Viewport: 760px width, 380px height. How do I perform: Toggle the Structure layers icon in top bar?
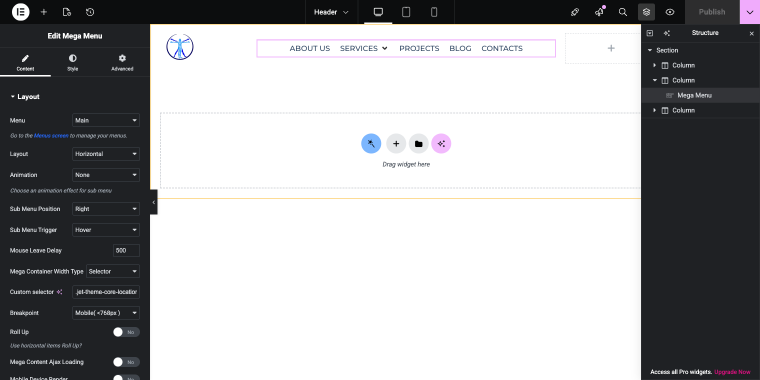point(646,12)
